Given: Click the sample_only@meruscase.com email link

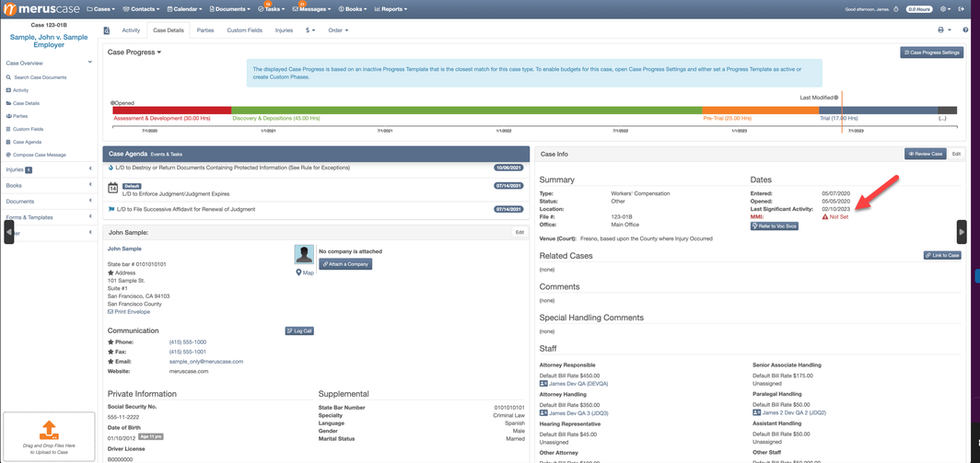Looking at the screenshot, I should (205, 362).
